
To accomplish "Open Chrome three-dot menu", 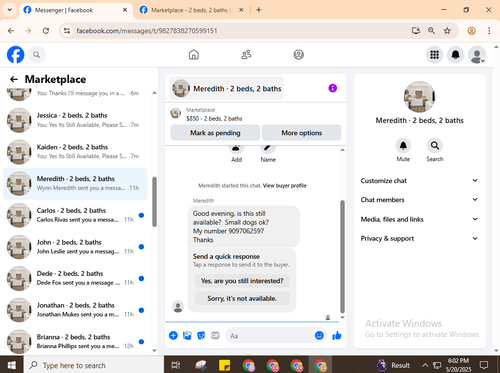I will (489, 31).
